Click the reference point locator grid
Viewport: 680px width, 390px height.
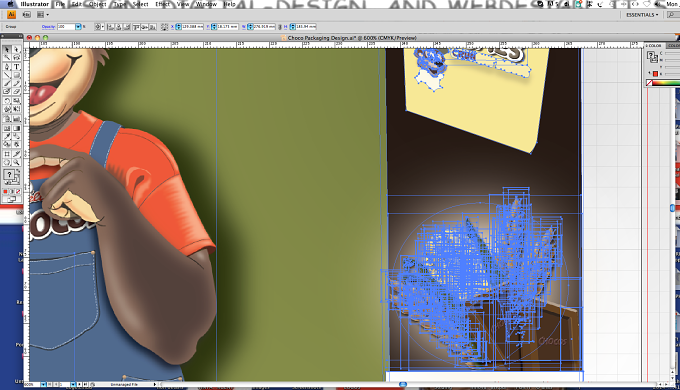(x=164, y=27)
